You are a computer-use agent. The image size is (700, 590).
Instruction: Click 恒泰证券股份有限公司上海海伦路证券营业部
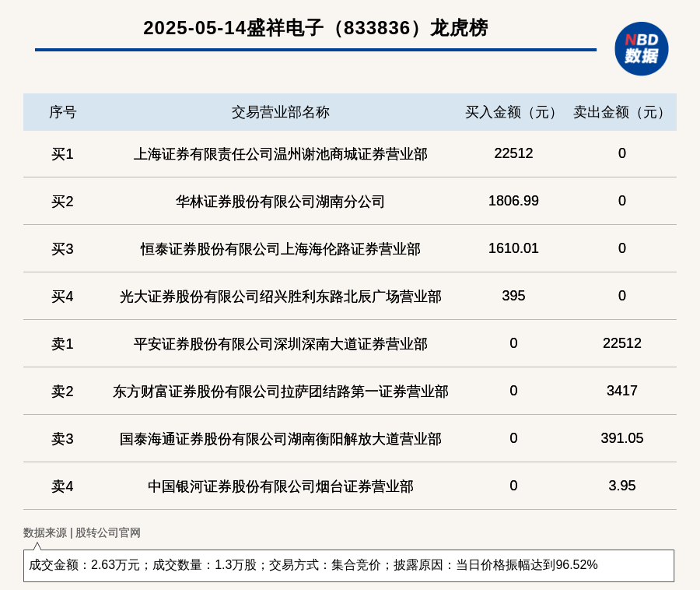click(x=280, y=249)
